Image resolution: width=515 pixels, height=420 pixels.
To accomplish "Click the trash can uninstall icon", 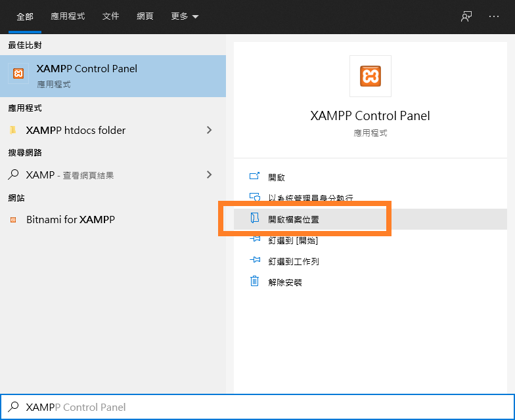I will point(255,281).
